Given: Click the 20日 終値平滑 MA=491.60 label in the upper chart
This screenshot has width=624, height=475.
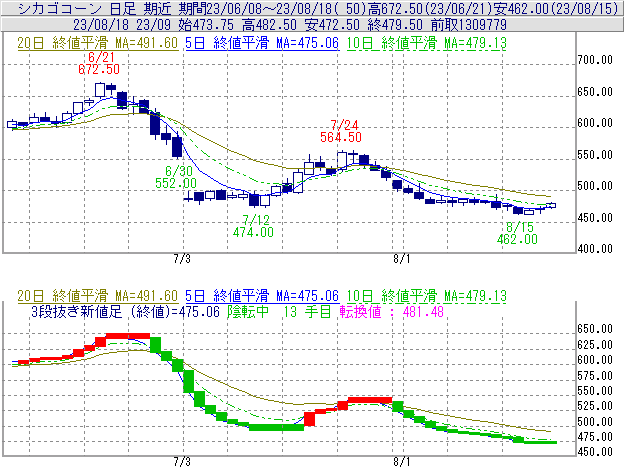Looking at the screenshot, I should tap(98, 43).
